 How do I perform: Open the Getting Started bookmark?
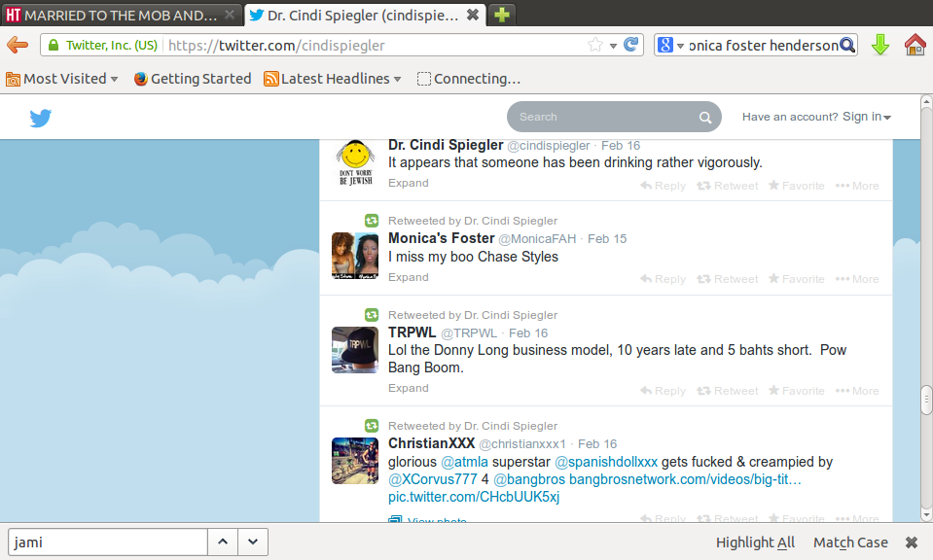pos(193,79)
